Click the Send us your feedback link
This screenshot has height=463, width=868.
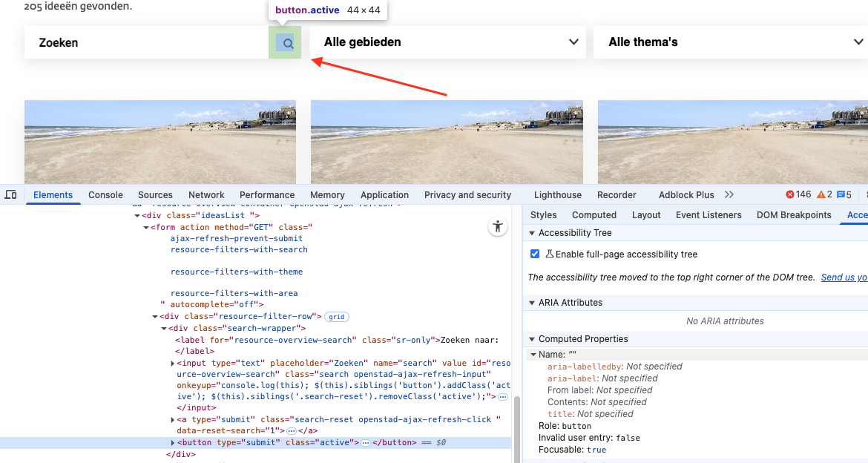click(844, 277)
